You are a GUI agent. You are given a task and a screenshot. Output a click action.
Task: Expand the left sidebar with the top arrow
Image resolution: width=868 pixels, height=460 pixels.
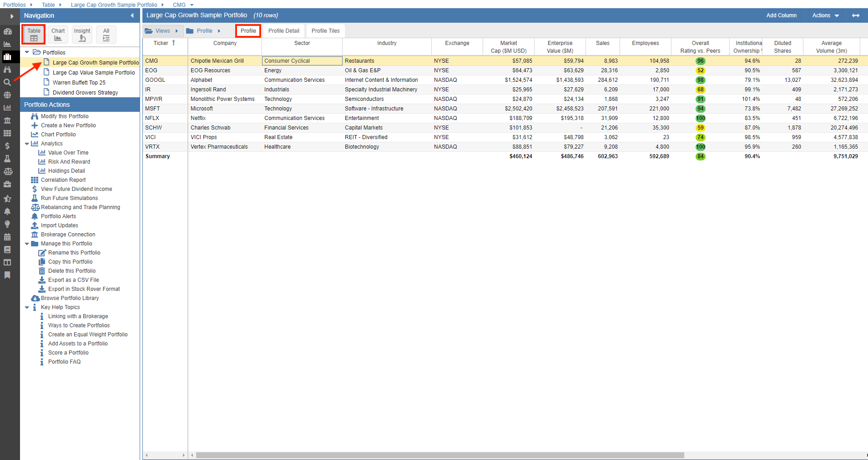point(12,16)
